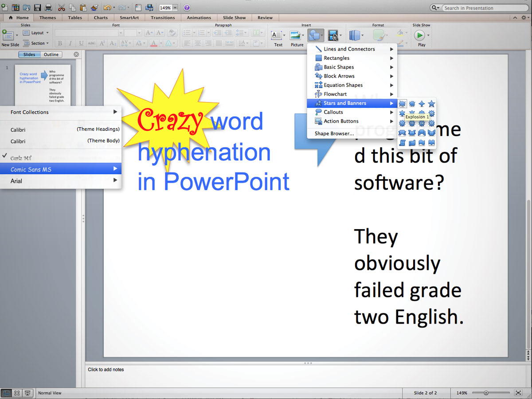Image resolution: width=532 pixels, height=399 pixels.
Task: Choose Calibri Theme Headings font
Action: (61, 129)
